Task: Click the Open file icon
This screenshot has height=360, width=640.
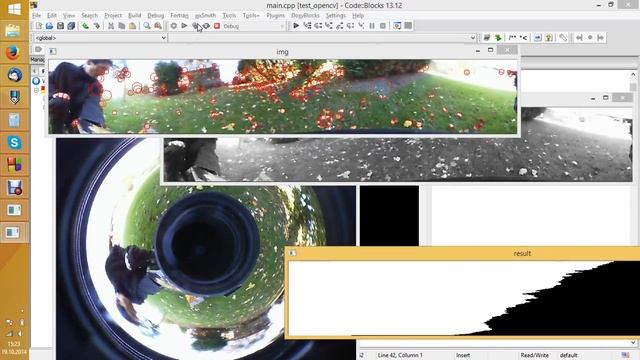Action: 49,26
